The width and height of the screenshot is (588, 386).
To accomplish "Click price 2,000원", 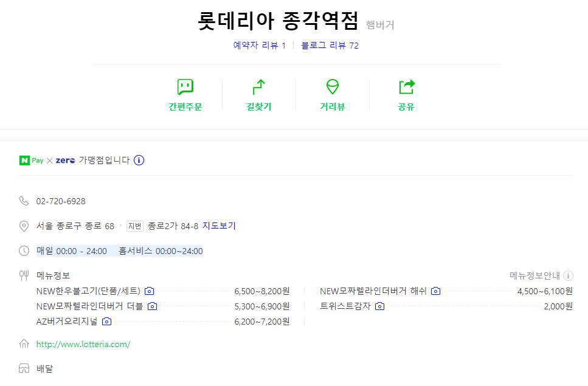I will tap(558, 306).
